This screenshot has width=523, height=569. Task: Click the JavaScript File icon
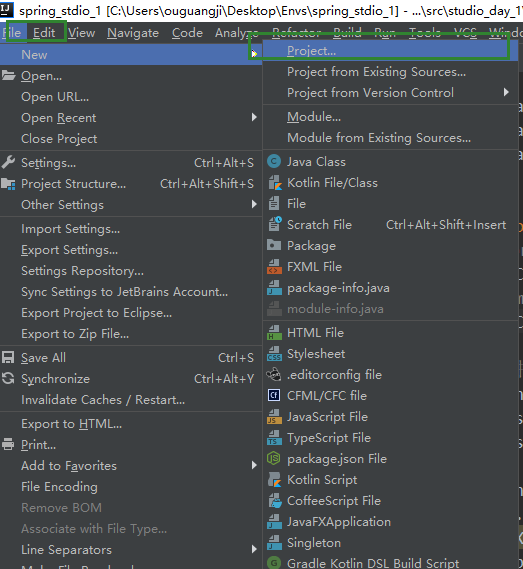coord(274,417)
